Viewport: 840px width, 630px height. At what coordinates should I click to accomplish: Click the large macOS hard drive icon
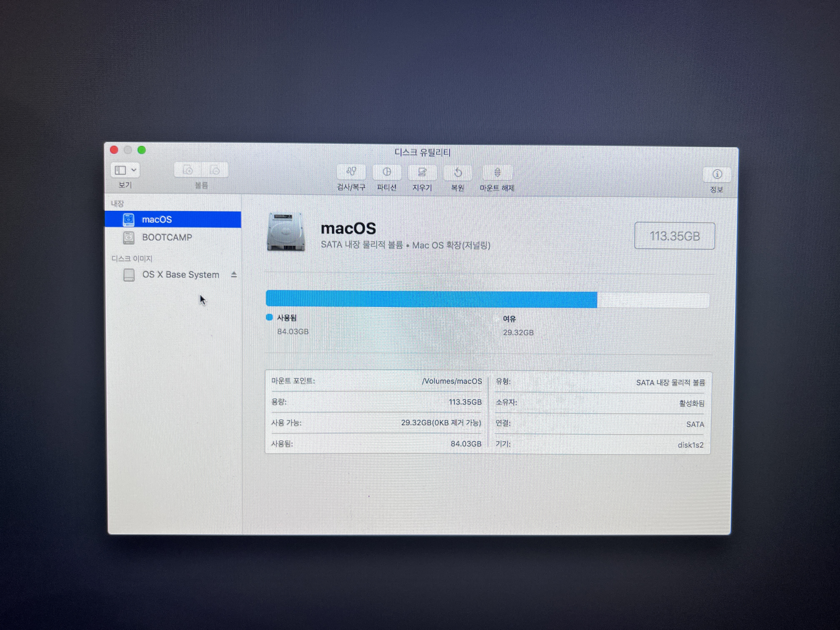tap(286, 232)
